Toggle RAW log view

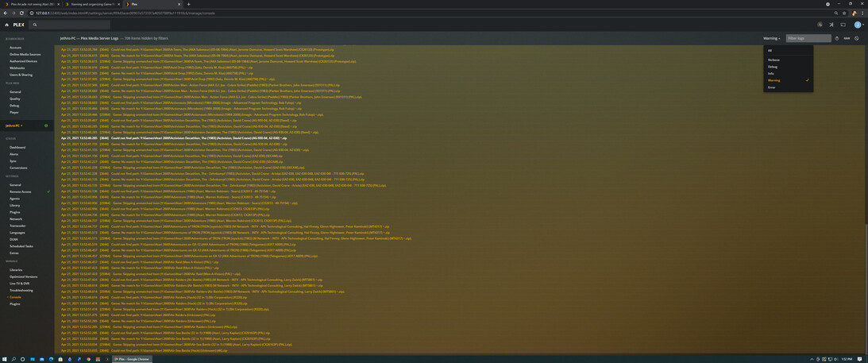click(x=847, y=39)
